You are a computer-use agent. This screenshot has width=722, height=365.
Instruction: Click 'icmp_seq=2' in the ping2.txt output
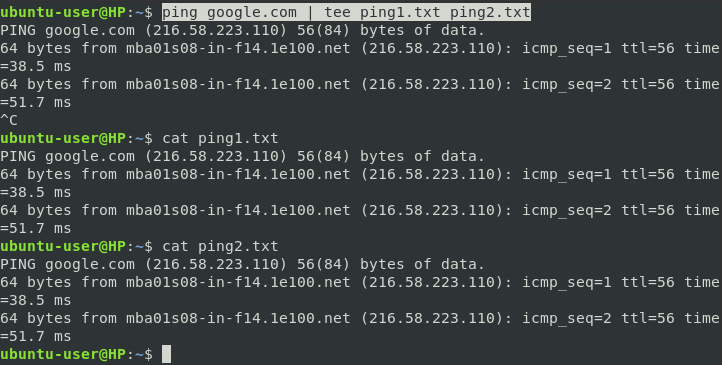tap(567, 318)
